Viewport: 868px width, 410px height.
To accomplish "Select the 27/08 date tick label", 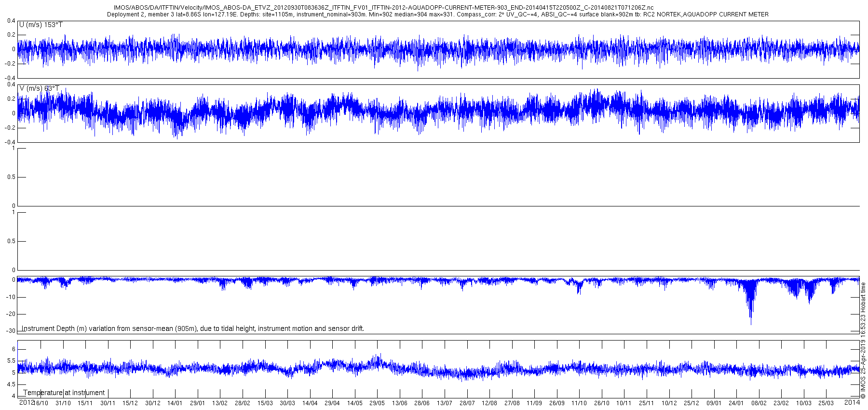I will click(512, 403).
